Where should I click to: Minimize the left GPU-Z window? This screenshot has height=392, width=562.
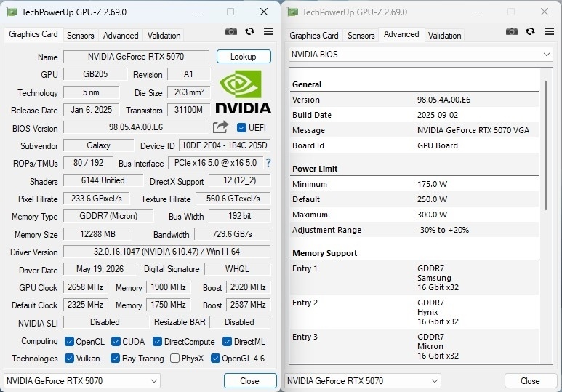pyautogui.click(x=198, y=12)
